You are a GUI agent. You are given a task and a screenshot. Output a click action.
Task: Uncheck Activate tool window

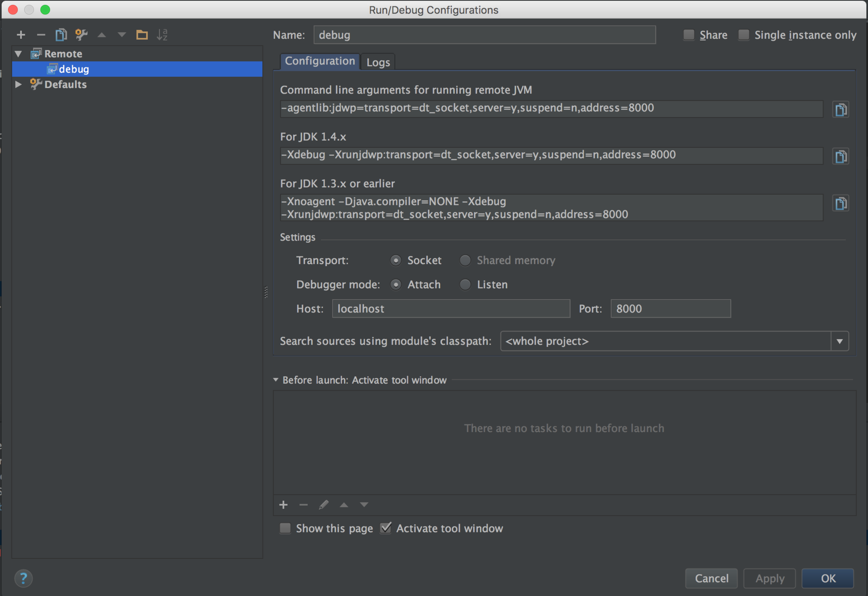pos(386,528)
